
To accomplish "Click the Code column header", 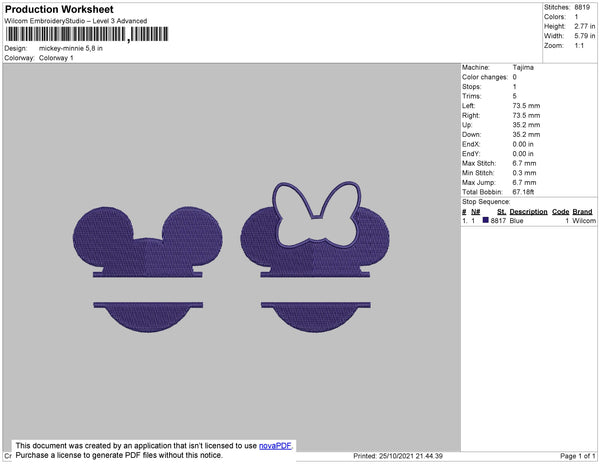I will [561, 212].
